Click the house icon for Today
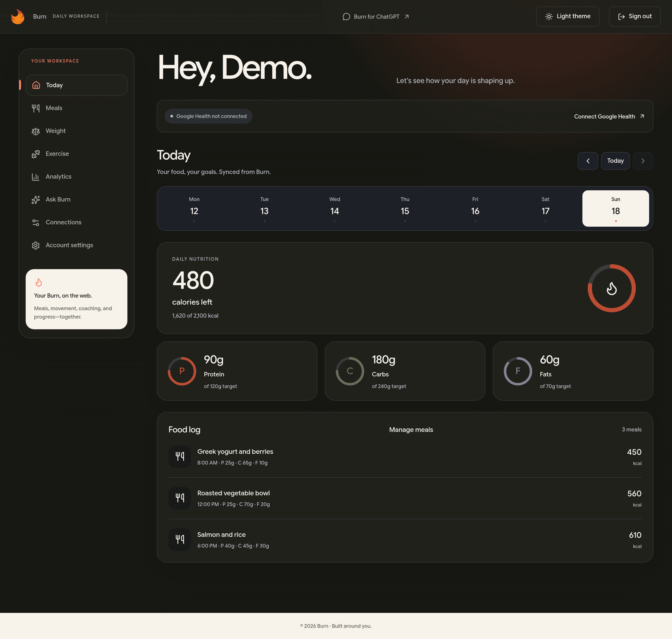Image resolution: width=672 pixels, height=639 pixels. (36, 85)
